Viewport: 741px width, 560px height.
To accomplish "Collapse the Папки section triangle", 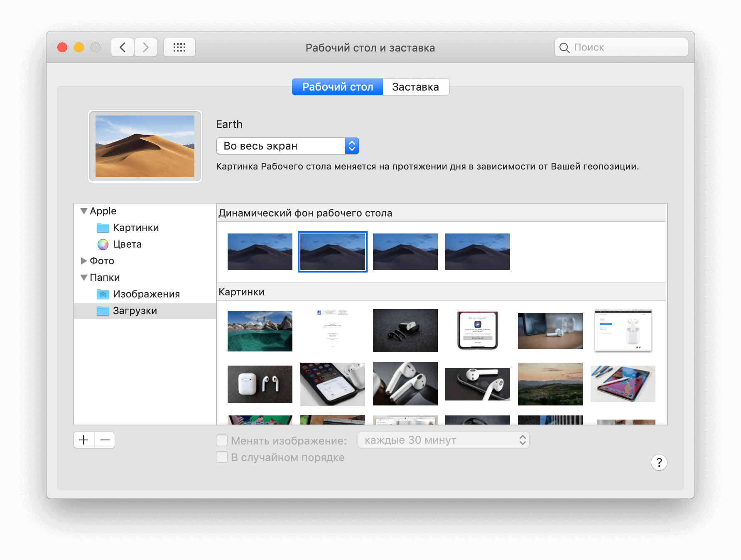I will coord(84,278).
